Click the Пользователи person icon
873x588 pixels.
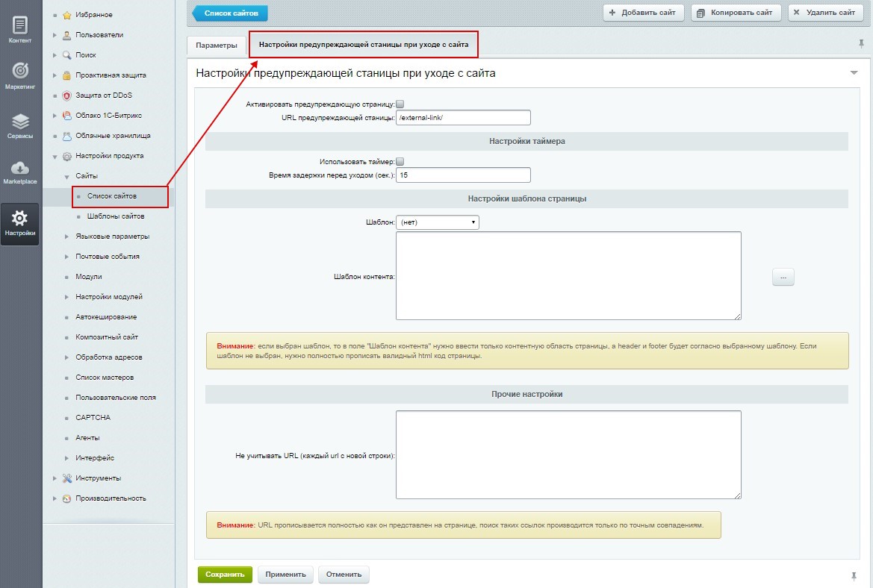point(66,35)
